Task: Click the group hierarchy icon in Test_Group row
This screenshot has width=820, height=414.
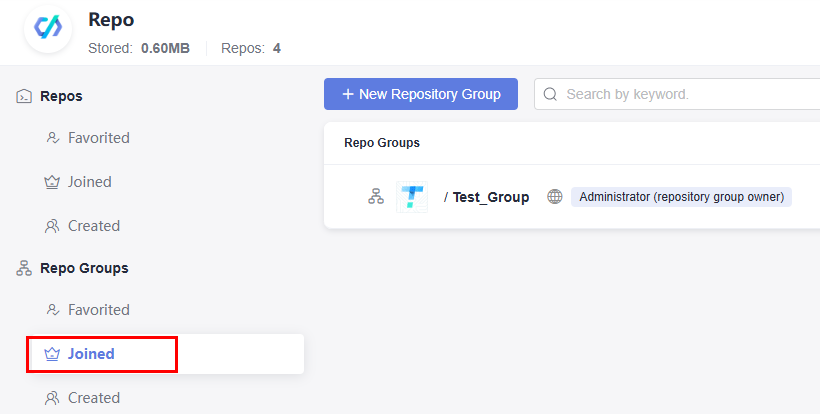Action: [375, 197]
